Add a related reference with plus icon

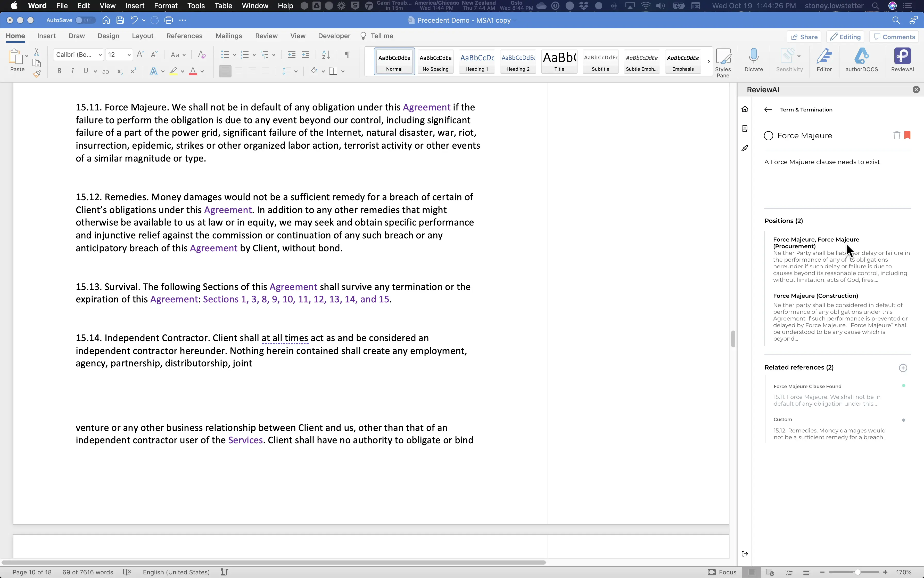[x=903, y=368]
